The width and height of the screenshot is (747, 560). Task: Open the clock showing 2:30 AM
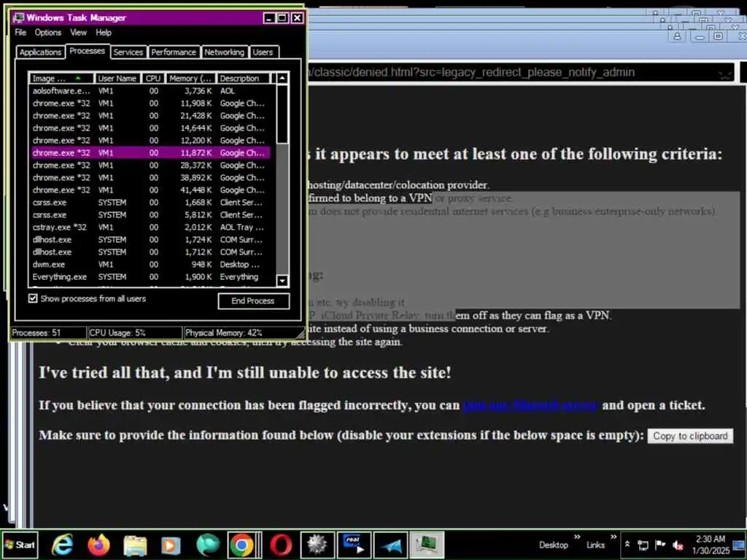tap(711, 545)
